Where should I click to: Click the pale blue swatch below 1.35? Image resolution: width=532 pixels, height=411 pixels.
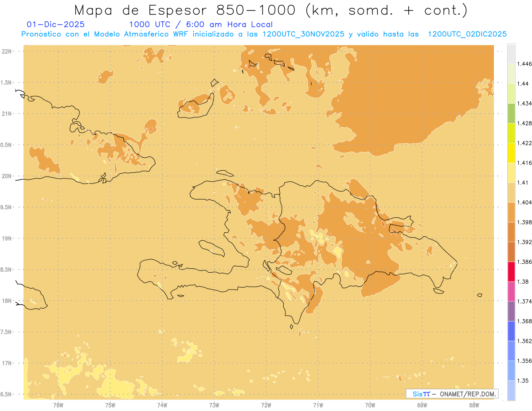pos(511,391)
